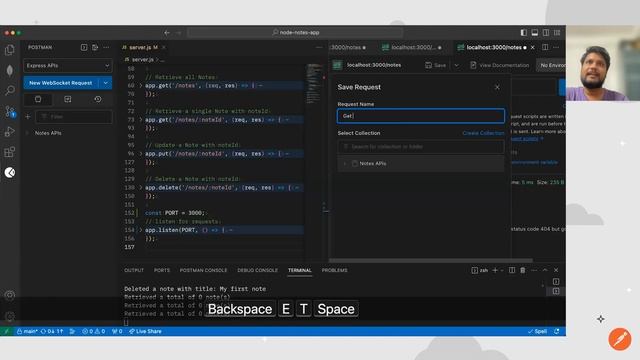The height and width of the screenshot is (360, 640).
Task: Unfold app.delete('/notes/:noteId') code block
Action: click(141, 188)
